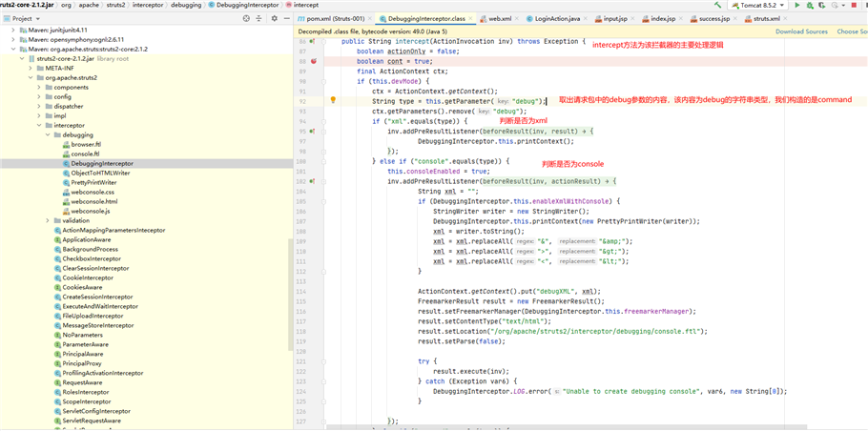Select the ExecuteAndWaitInterceptor class
868x431 pixels.
(95, 306)
